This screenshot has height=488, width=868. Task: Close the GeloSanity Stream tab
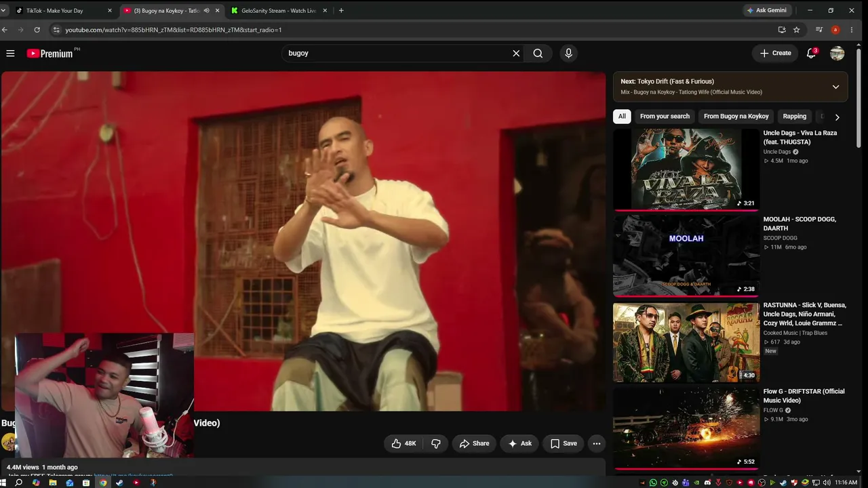[325, 11]
